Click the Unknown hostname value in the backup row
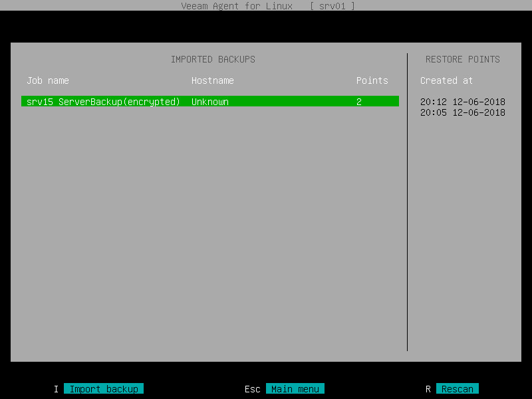The image size is (532, 399). tap(209, 102)
